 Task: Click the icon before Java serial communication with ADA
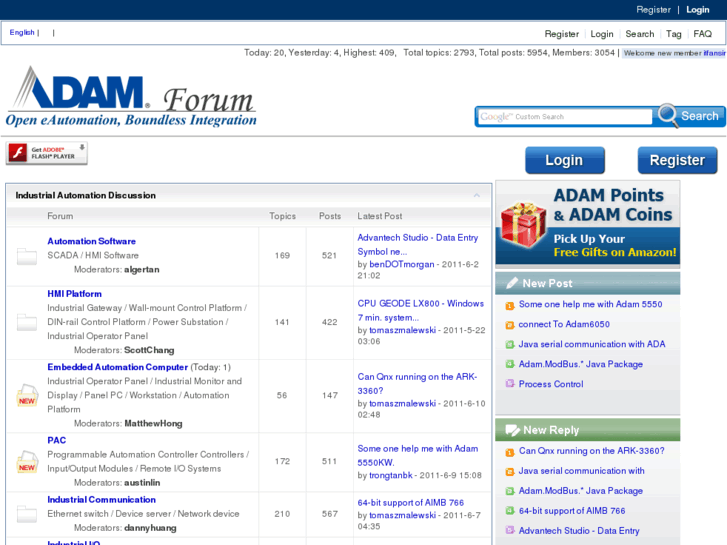pos(510,345)
